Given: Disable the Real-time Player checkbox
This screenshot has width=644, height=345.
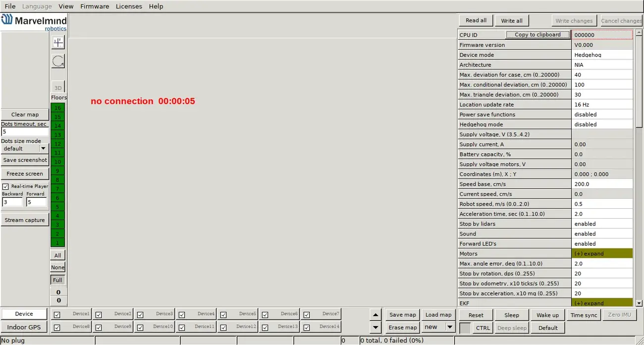Looking at the screenshot, I should (6, 186).
